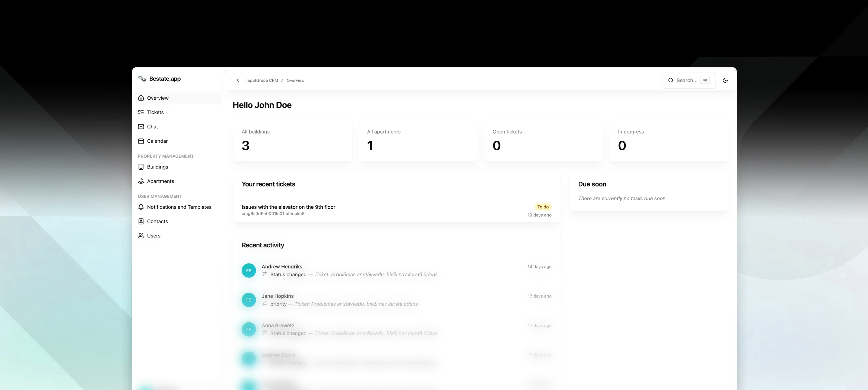Click the Notifications bell icon
The width and height of the screenshot is (868, 390).
point(141,207)
